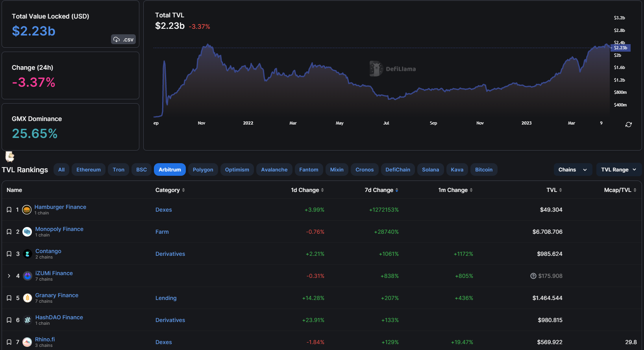Select the Arbitrum chain filter
Screen dimensions: 644x350
click(x=170, y=169)
